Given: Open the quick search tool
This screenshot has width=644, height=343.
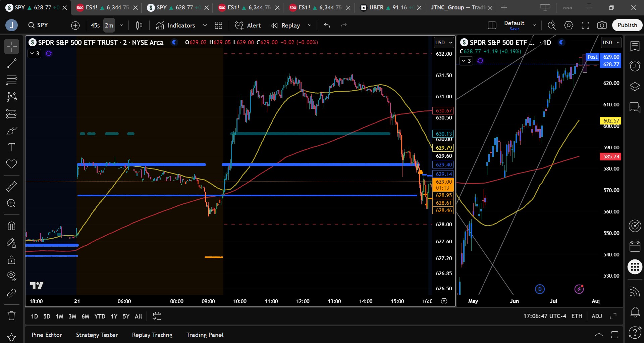Looking at the screenshot, I should (552, 25).
